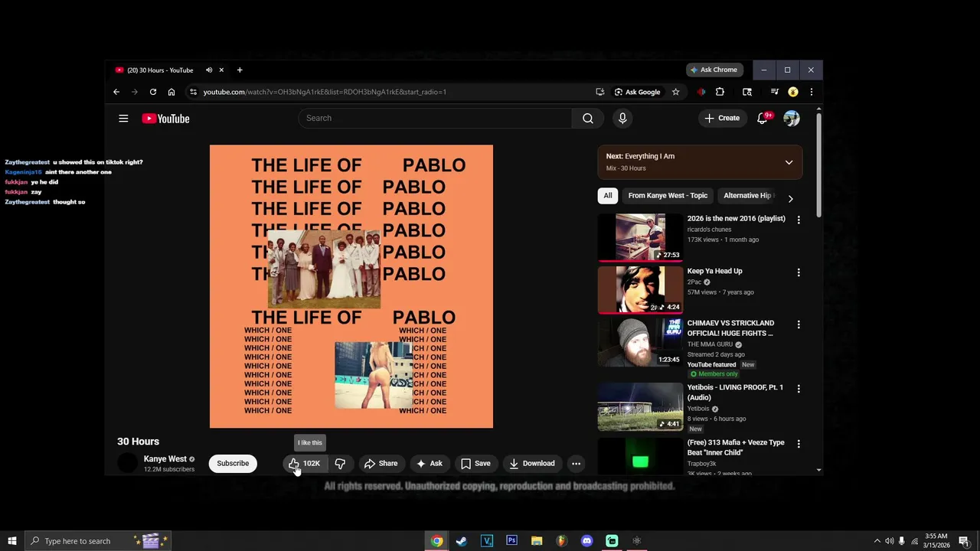Screen dimensions: 980x551
Task: Save the video to a playlist
Action: click(x=475, y=463)
